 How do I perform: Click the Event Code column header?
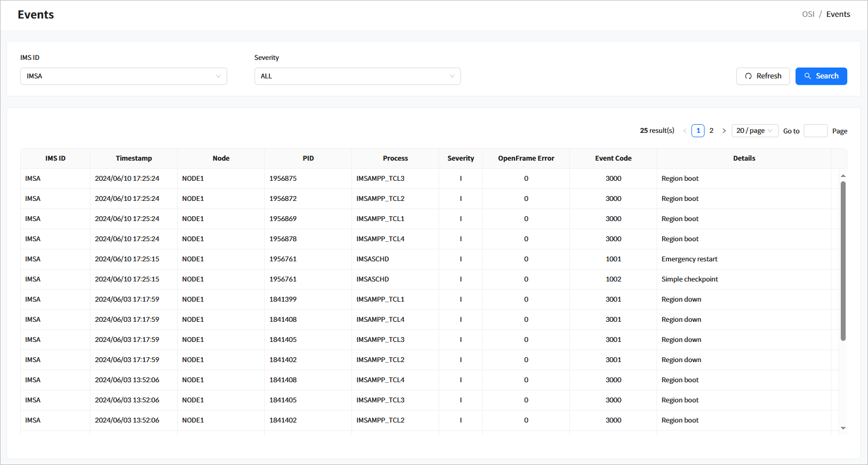pos(613,158)
